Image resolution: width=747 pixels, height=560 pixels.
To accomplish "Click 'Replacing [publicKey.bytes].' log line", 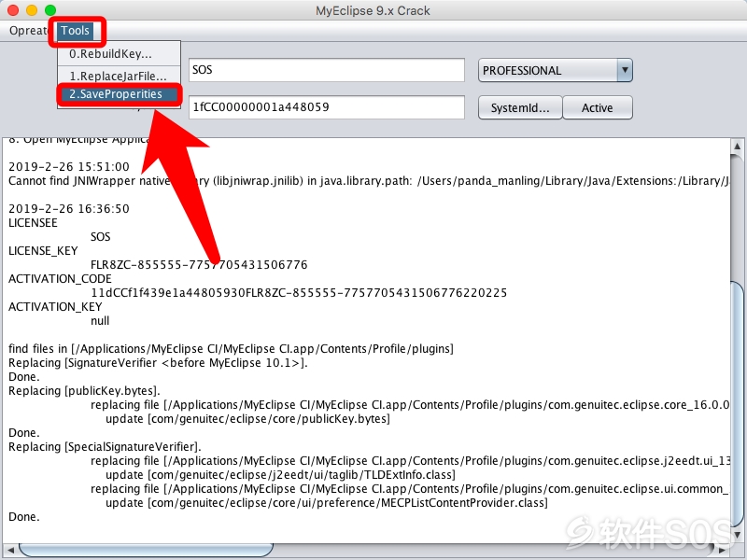I will point(84,391).
